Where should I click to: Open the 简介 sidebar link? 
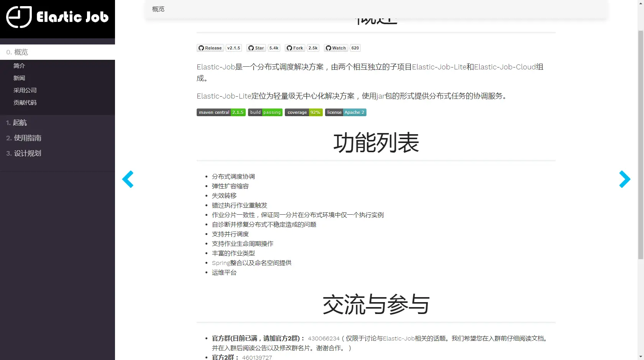(x=20, y=66)
